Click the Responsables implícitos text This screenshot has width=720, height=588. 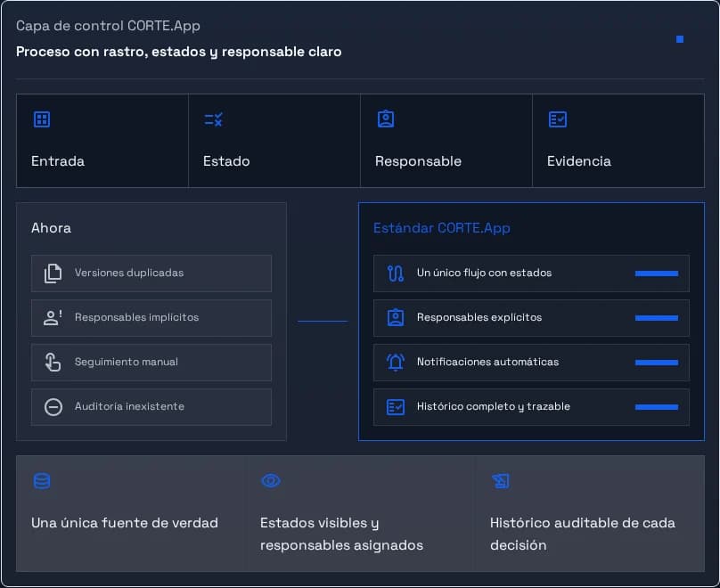[137, 317]
